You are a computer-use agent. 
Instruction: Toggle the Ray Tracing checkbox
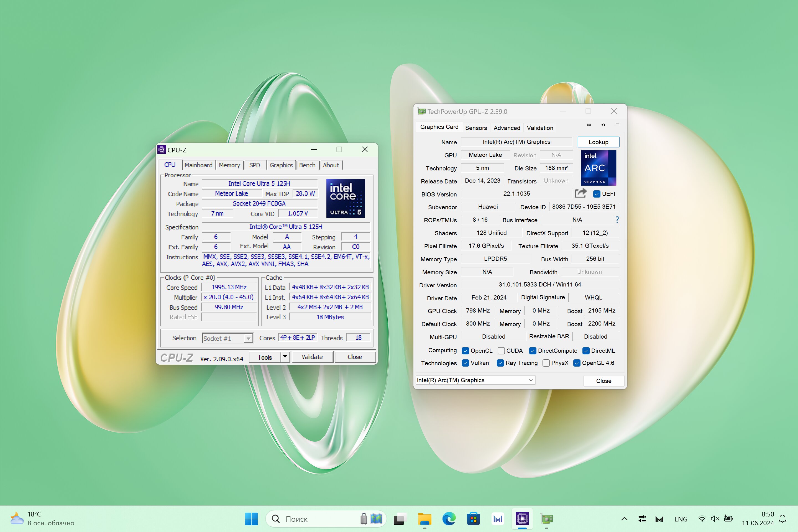click(x=500, y=363)
